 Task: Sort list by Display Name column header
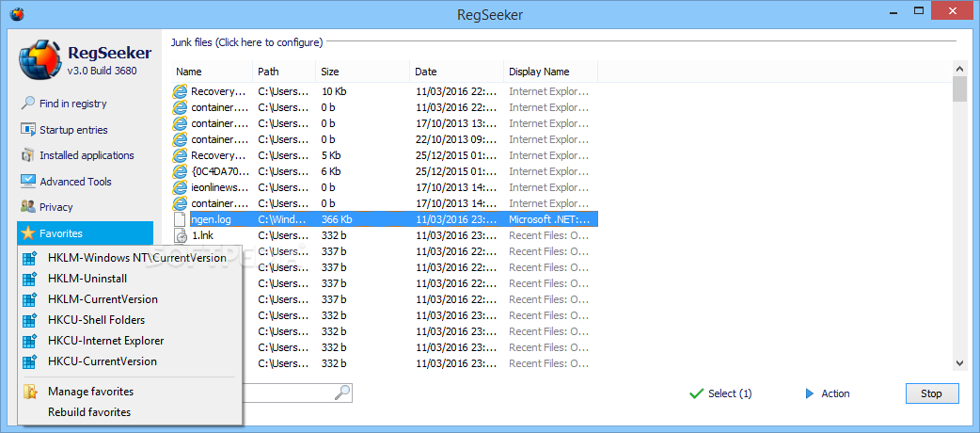(x=550, y=72)
